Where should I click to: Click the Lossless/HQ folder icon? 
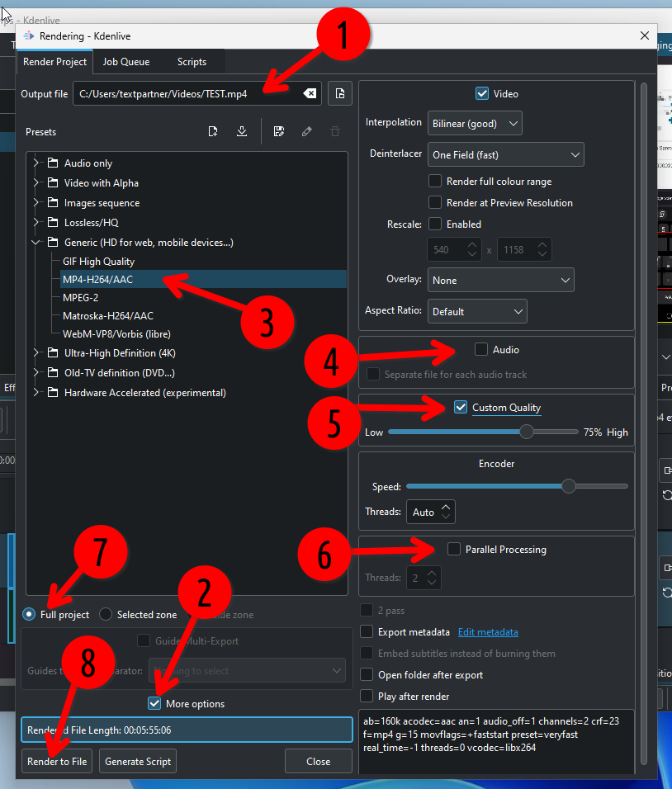pos(53,222)
